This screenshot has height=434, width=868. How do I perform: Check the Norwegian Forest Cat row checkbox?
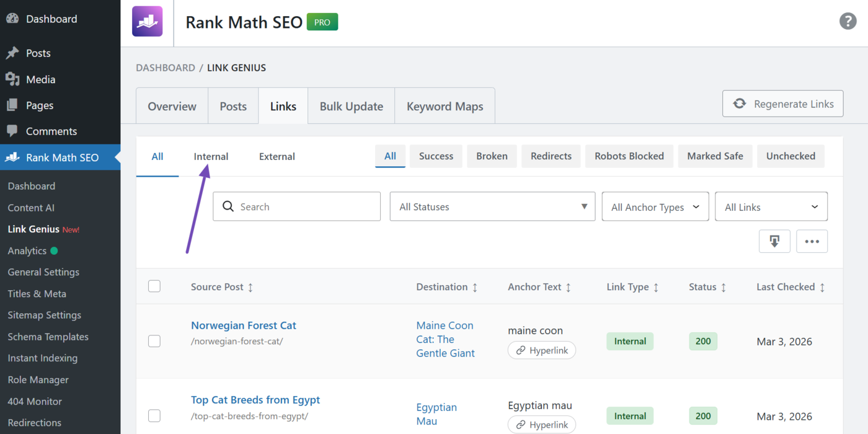point(154,341)
